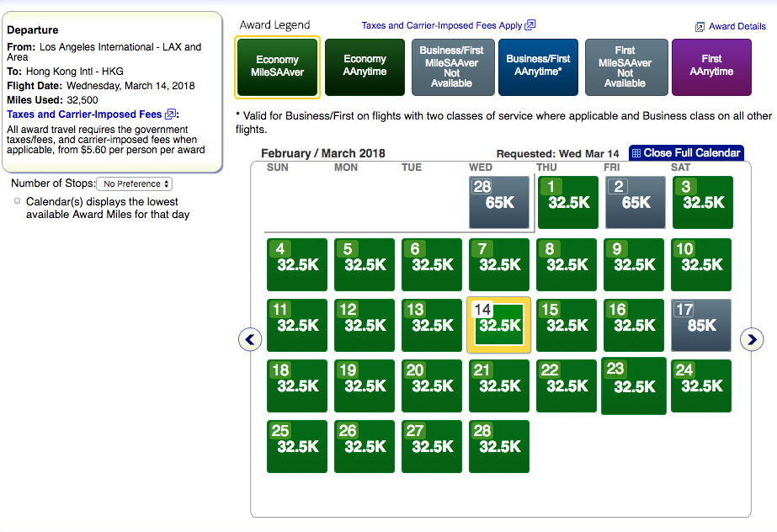Select Economy AAnytime award type
Screen dimensions: 777x532
tap(365, 66)
